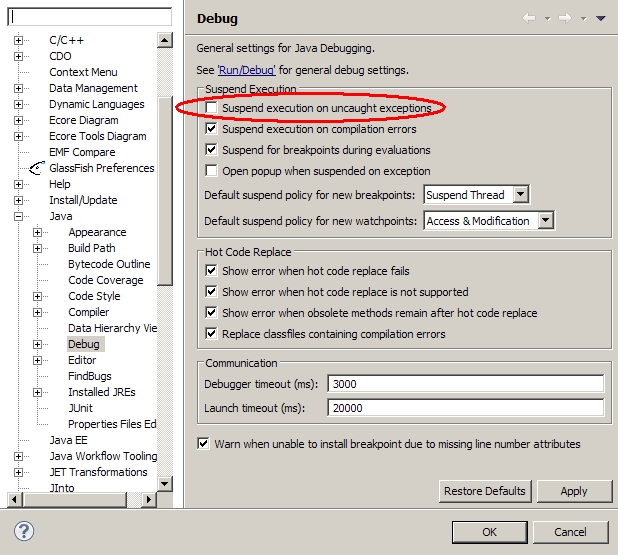The width and height of the screenshot is (618, 555).
Task: Select the Code Coverage item
Action: click(x=106, y=280)
